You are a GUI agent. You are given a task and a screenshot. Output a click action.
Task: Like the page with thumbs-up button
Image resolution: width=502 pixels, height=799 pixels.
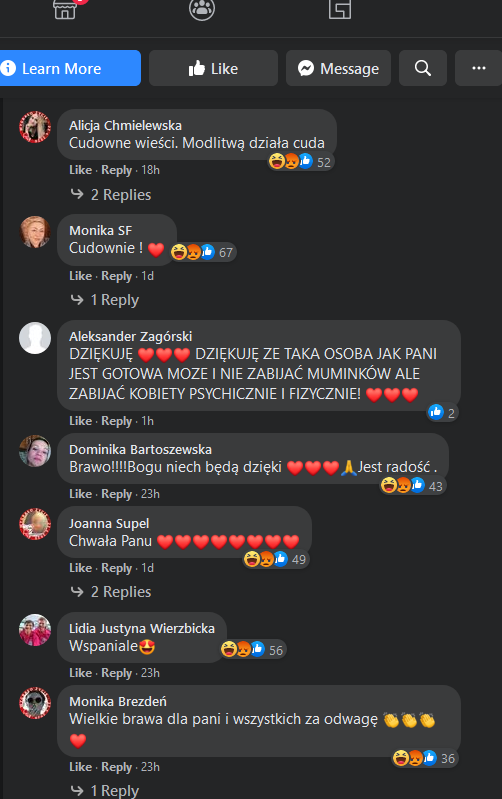213,68
